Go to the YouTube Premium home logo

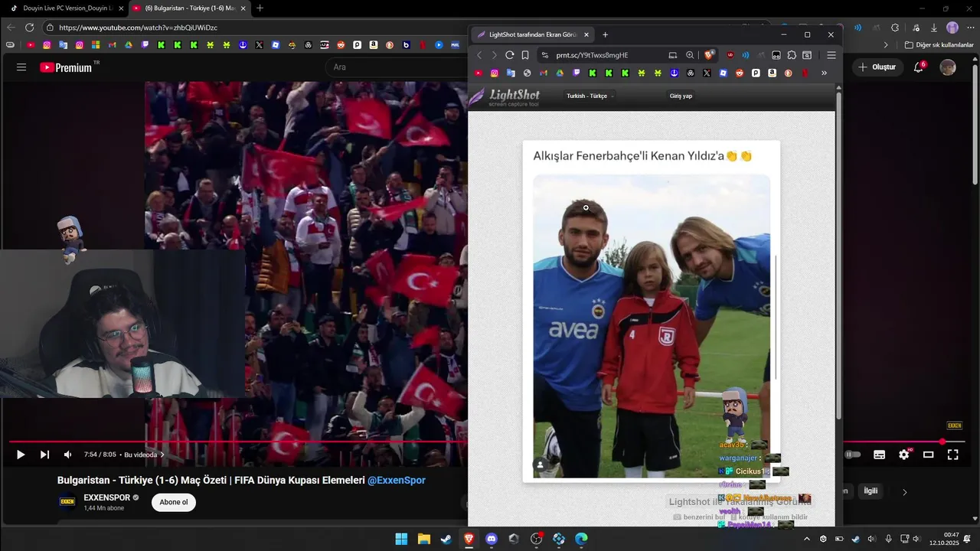click(x=67, y=67)
